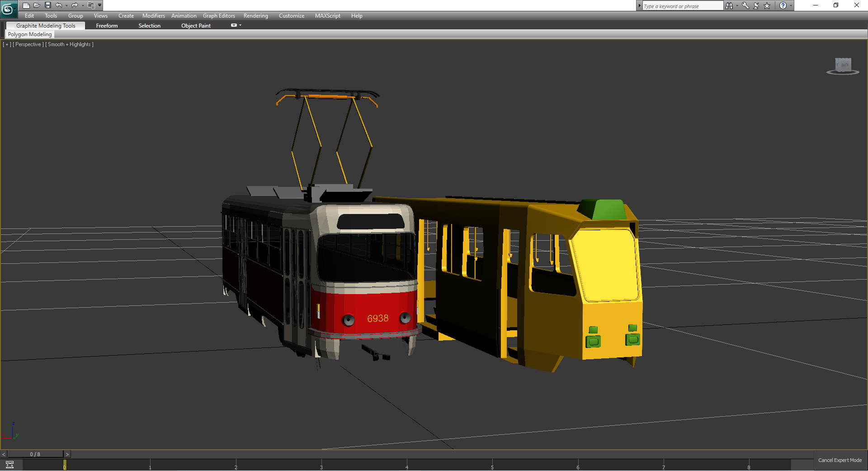Viewport: 868px width, 471px height.
Task: Open the Graph Editors menu
Action: click(x=219, y=16)
